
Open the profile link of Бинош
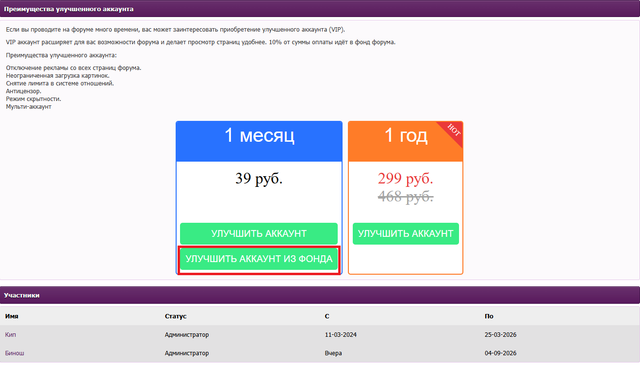click(x=14, y=353)
